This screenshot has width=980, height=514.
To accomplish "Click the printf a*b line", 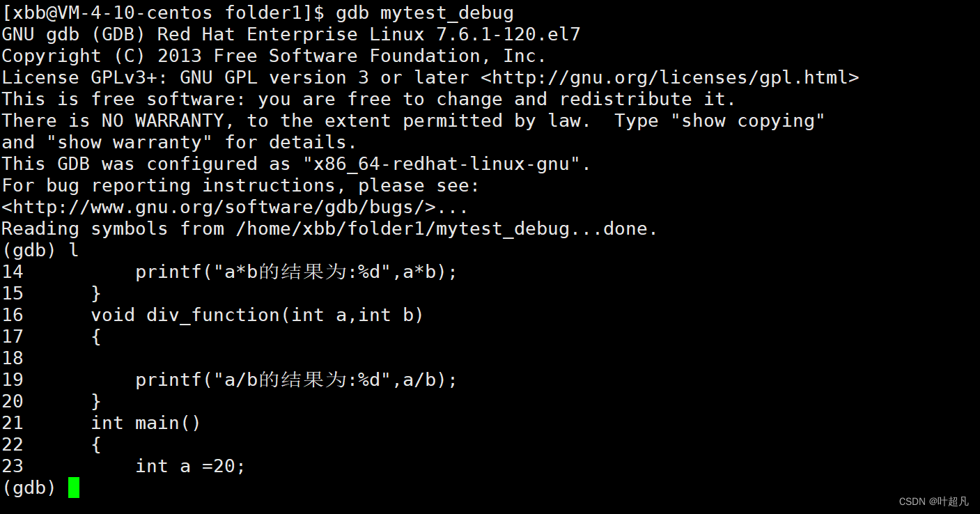I will pyautogui.click(x=297, y=272).
